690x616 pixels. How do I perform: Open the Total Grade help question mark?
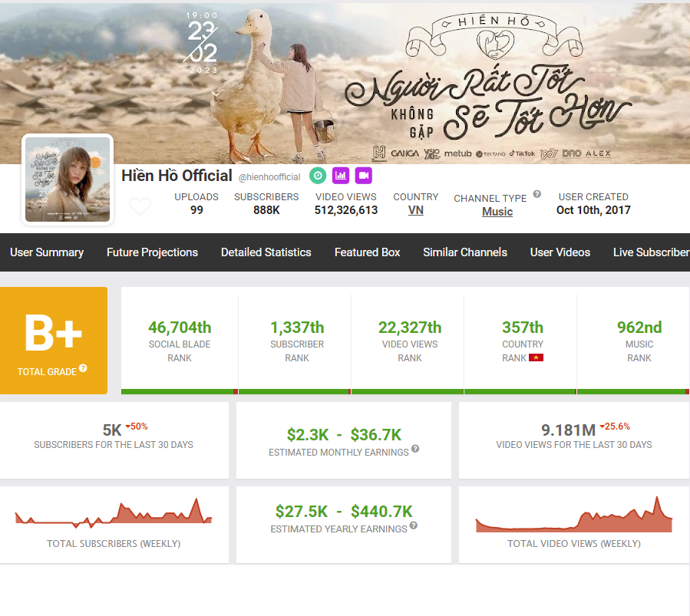click(83, 368)
